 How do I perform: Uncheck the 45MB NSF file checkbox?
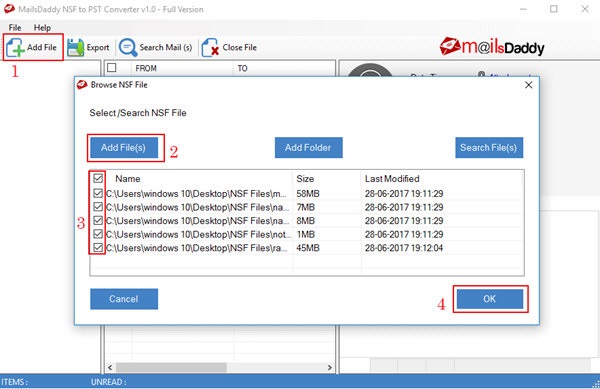pyautogui.click(x=98, y=247)
